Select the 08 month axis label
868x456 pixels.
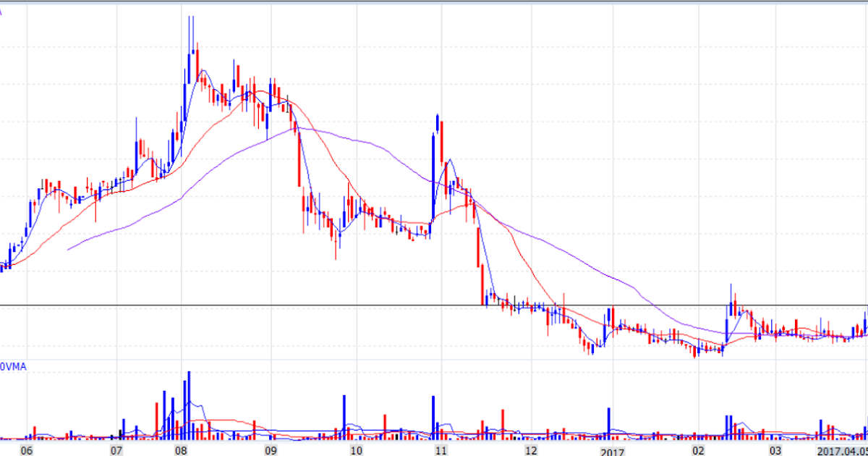(182, 449)
